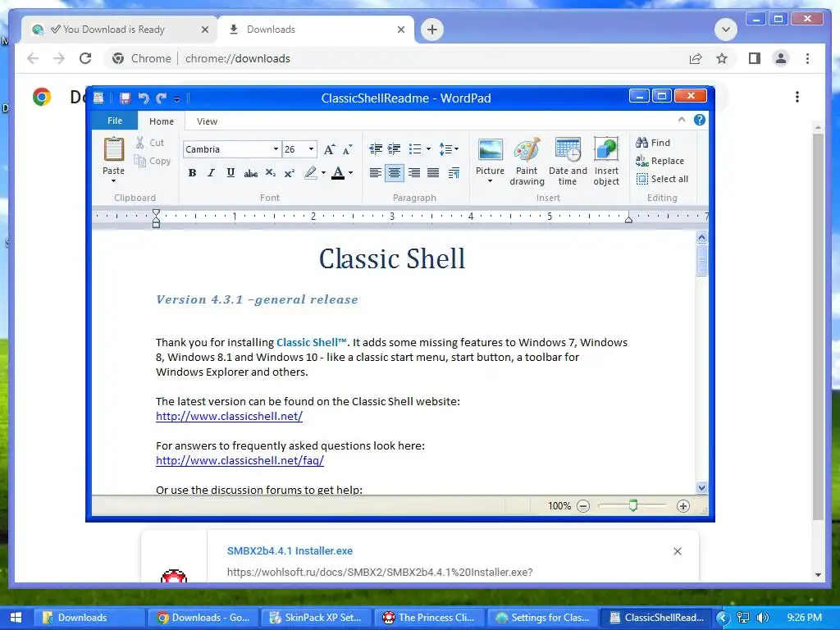840x630 pixels.
Task: Click the WordPad zoom slider handle
Action: 633,505
